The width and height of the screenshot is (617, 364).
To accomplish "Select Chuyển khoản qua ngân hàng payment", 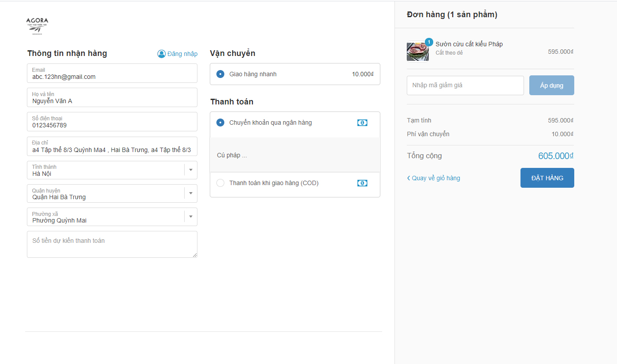I will tap(220, 123).
